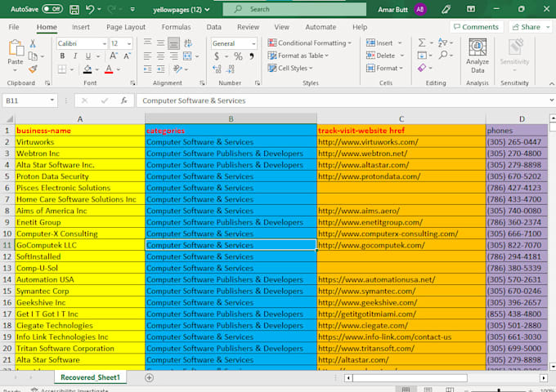Click the Insert cells button

point(384,42)
